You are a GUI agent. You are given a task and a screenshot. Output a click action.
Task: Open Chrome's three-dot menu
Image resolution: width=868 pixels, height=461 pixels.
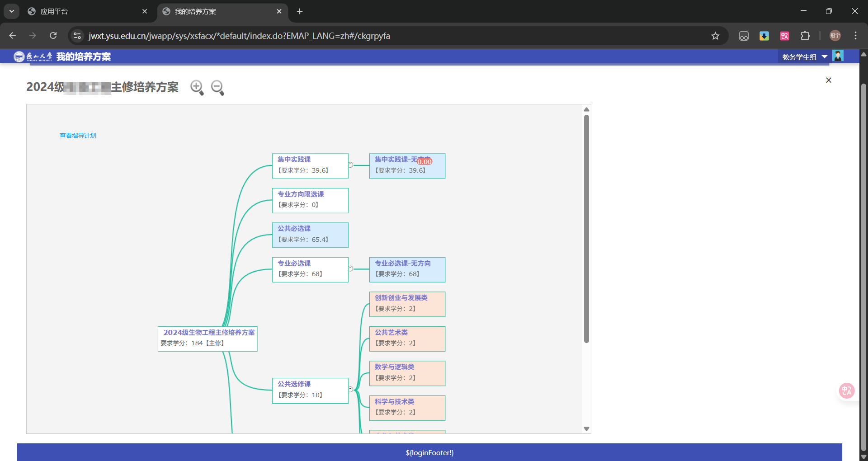(855, 36)
